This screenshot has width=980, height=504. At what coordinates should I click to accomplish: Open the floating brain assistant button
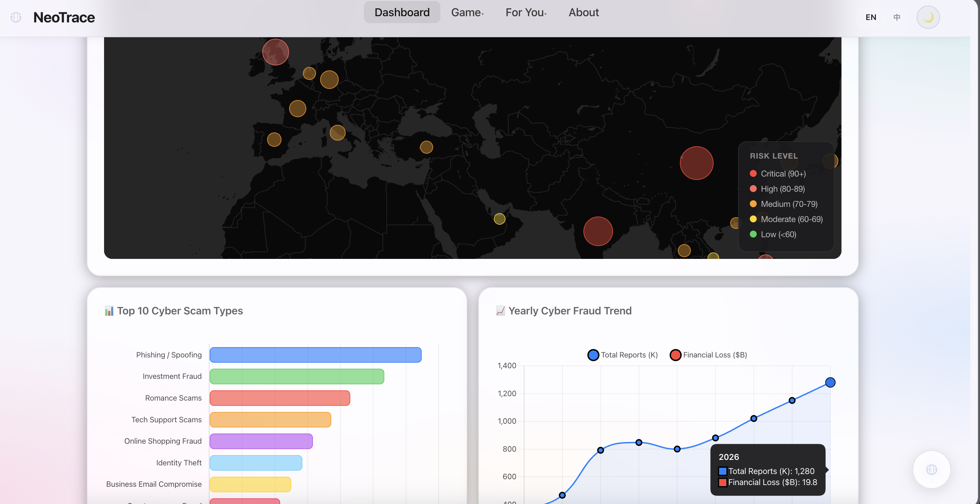[x=931, y=470]
